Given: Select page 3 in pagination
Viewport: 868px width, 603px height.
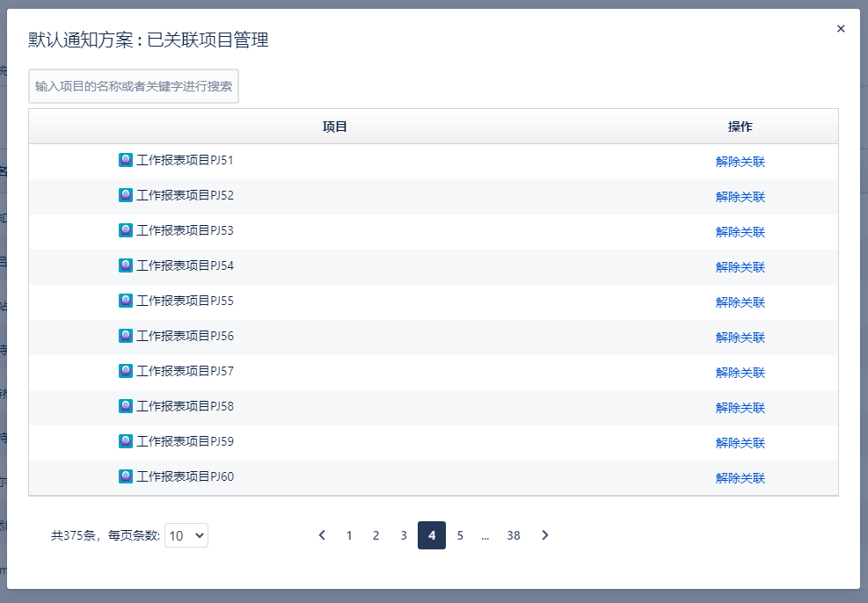Looking at the screenshot, I should pos(404,535).
